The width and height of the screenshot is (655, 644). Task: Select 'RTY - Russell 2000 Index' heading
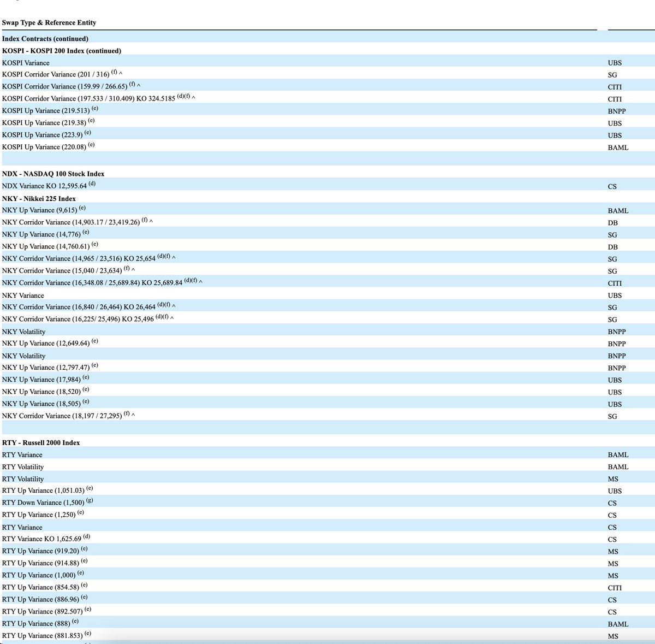coord(41,443)
